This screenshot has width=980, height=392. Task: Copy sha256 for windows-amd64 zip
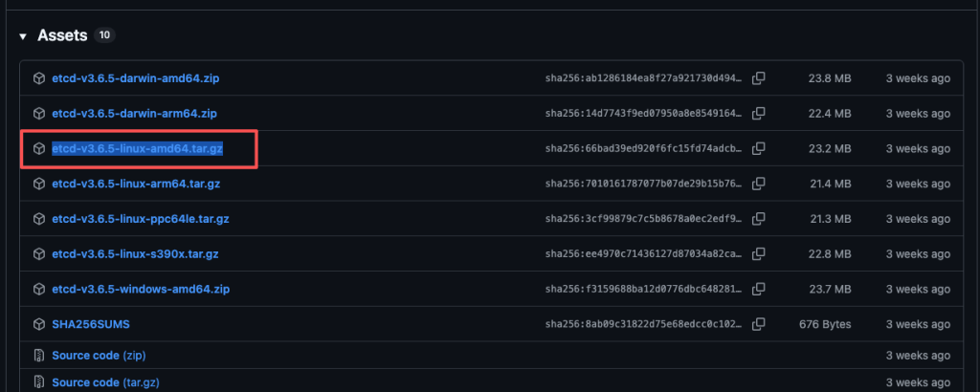[x=759, y=289]
